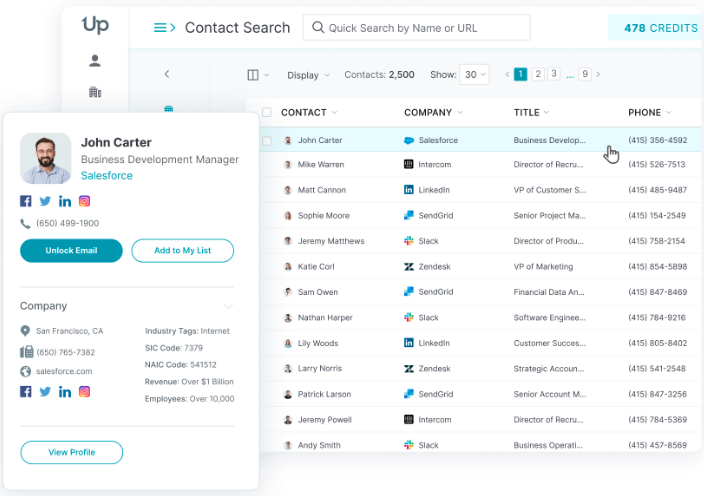Select the Nathan Harper contact name
Viewport: 704px width, 496px height.
325,317
